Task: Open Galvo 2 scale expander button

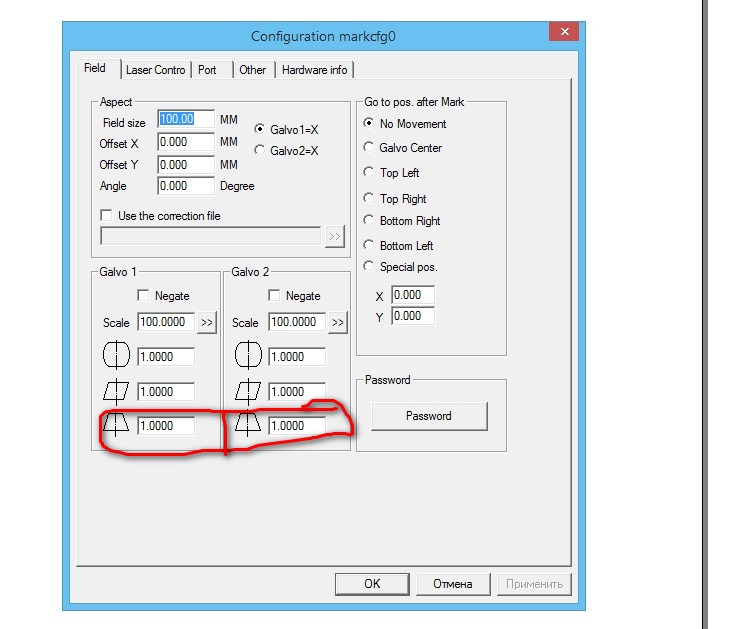Action: [338, 323]
